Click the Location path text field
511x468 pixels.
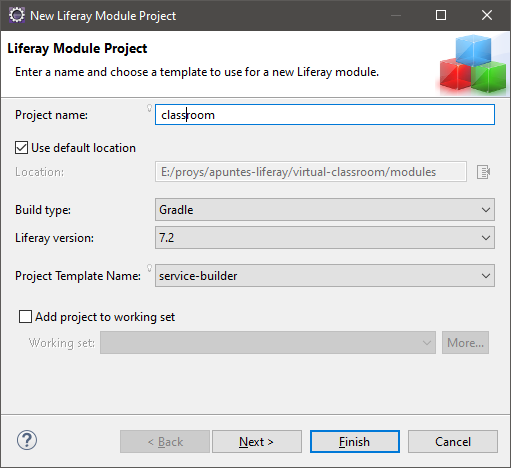coord(311,172)
